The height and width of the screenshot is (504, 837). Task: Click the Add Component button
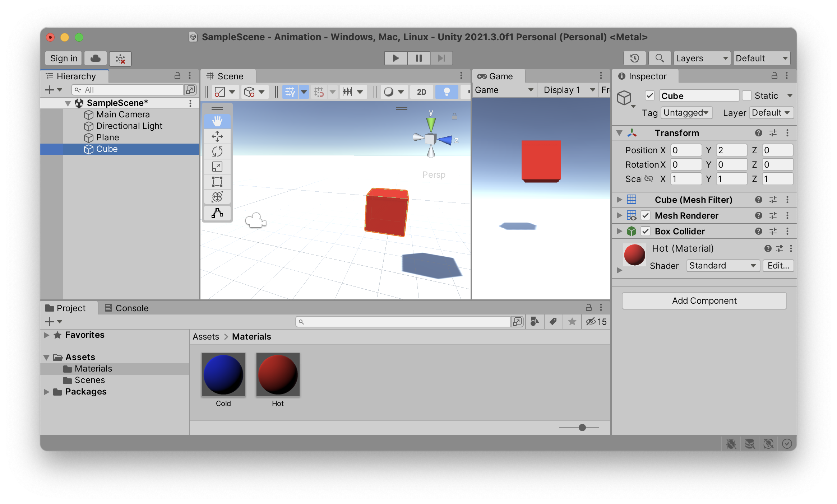[704, 300]
